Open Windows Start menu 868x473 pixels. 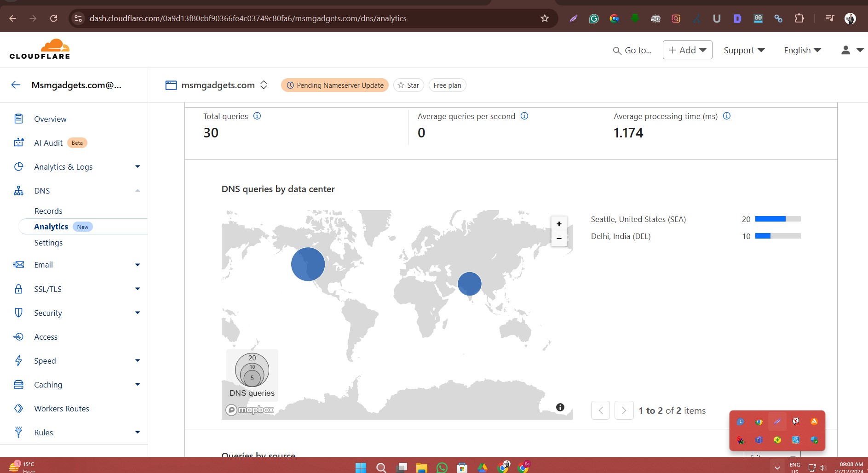[x=361, y=467]
